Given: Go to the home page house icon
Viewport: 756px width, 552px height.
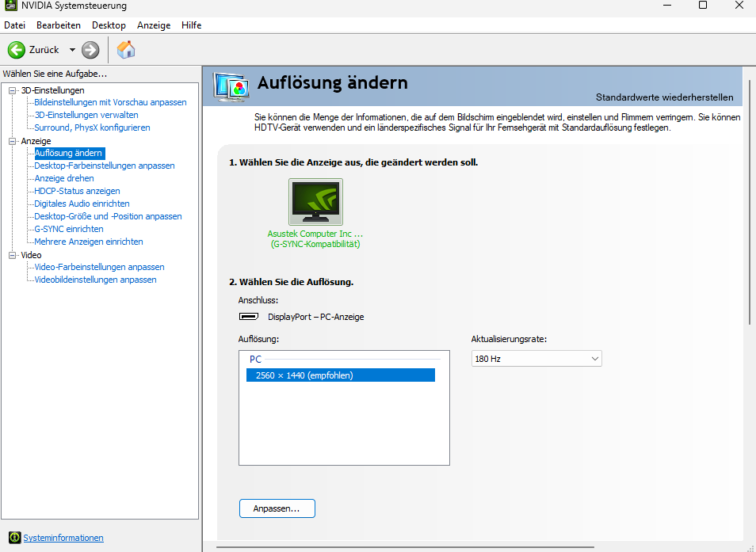Looking at the screenshot, I should tap(126, 50).
